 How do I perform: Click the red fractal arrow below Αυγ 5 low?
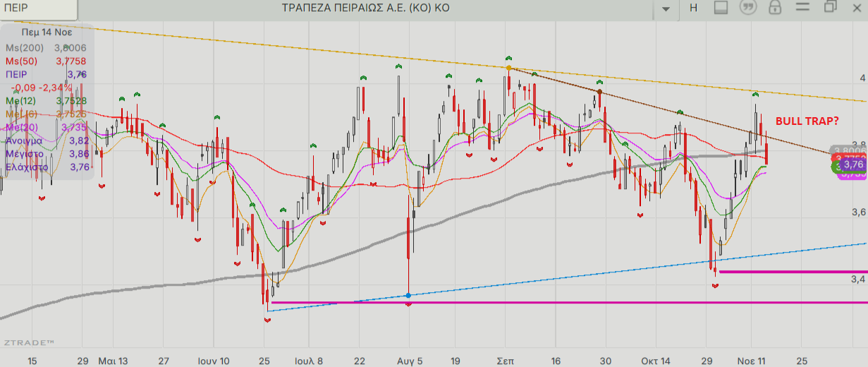tap(409, 304)
